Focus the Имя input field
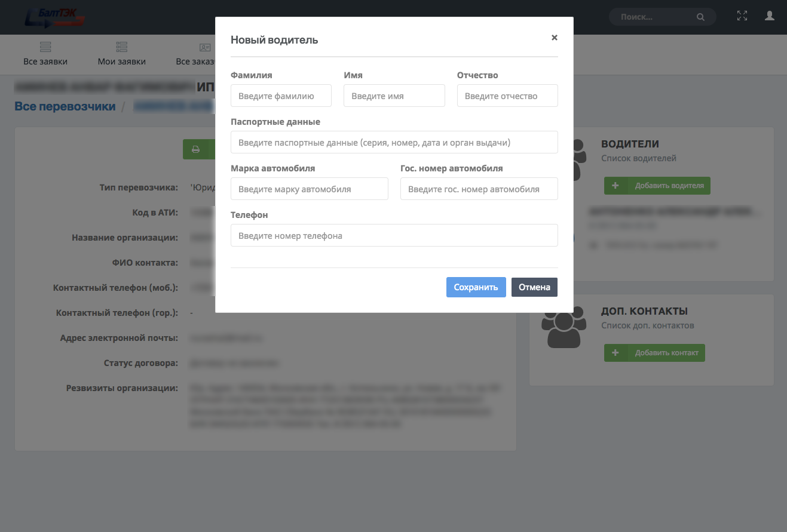This screenshot has width=787, height=532. click(394, 96)
